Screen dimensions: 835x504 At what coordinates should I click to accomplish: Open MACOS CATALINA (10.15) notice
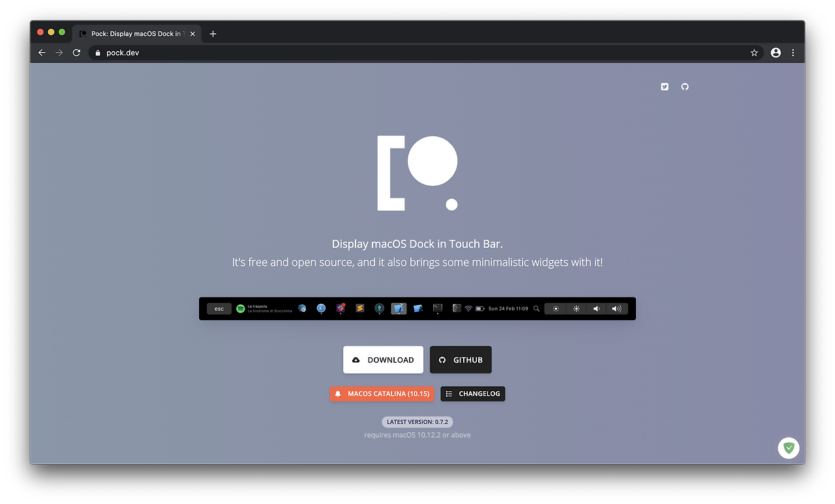click(382, 394)
